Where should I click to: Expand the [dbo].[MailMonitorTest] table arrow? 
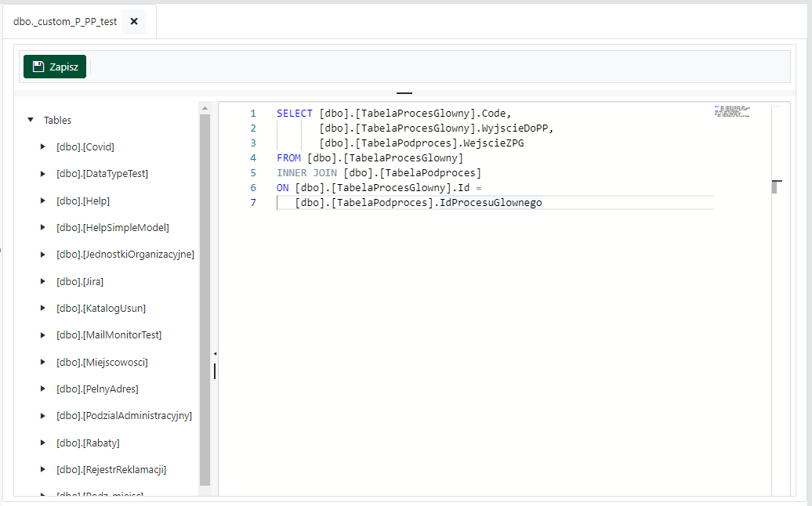pos(43,334)
